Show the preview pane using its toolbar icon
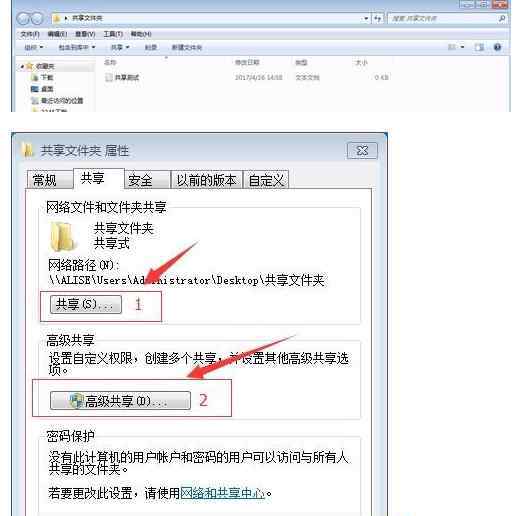 479,47
